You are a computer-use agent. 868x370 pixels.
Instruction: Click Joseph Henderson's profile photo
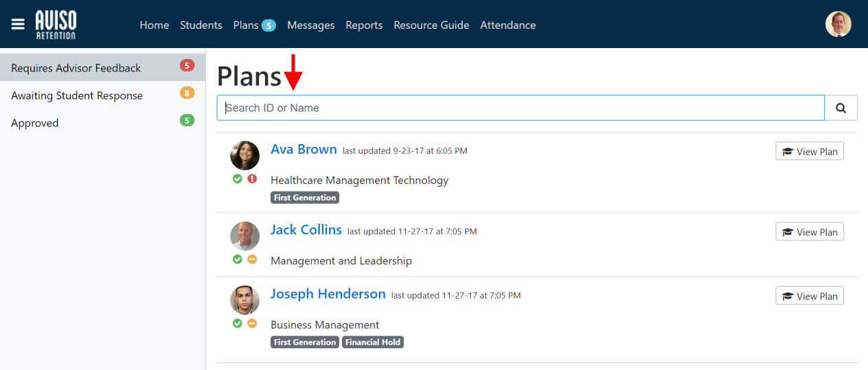(x=244, y=300)
